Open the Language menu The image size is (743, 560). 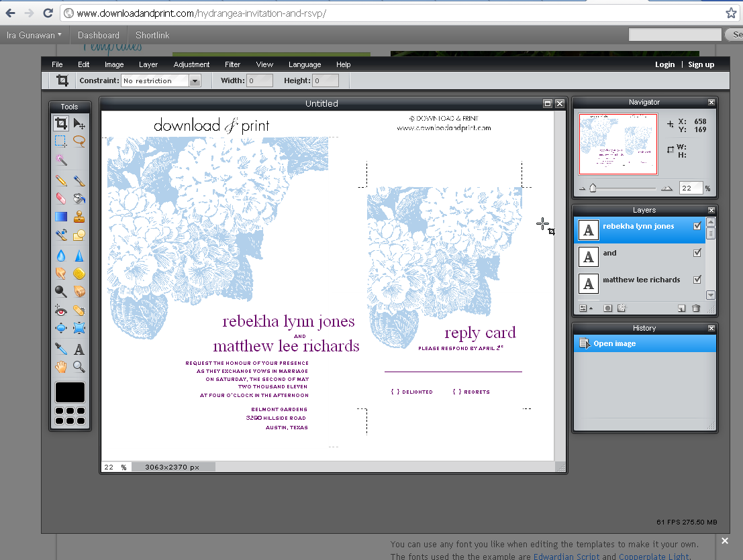[x=305, y=64]
